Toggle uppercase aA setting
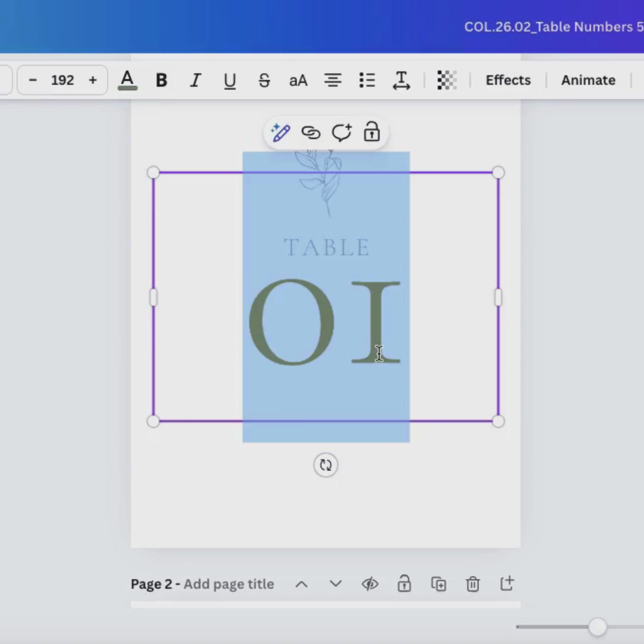 coord(298,81)
